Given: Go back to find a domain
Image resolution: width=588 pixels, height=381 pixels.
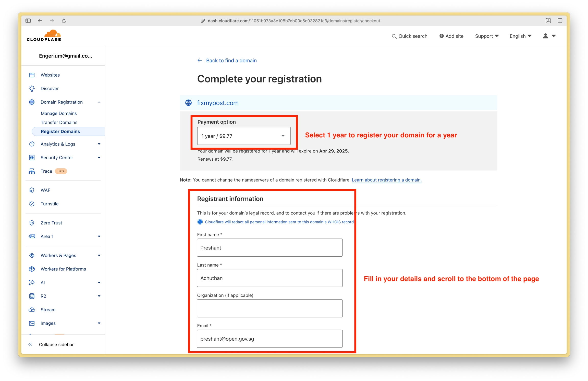Looking at the screenshot, I should pos(227,61).
